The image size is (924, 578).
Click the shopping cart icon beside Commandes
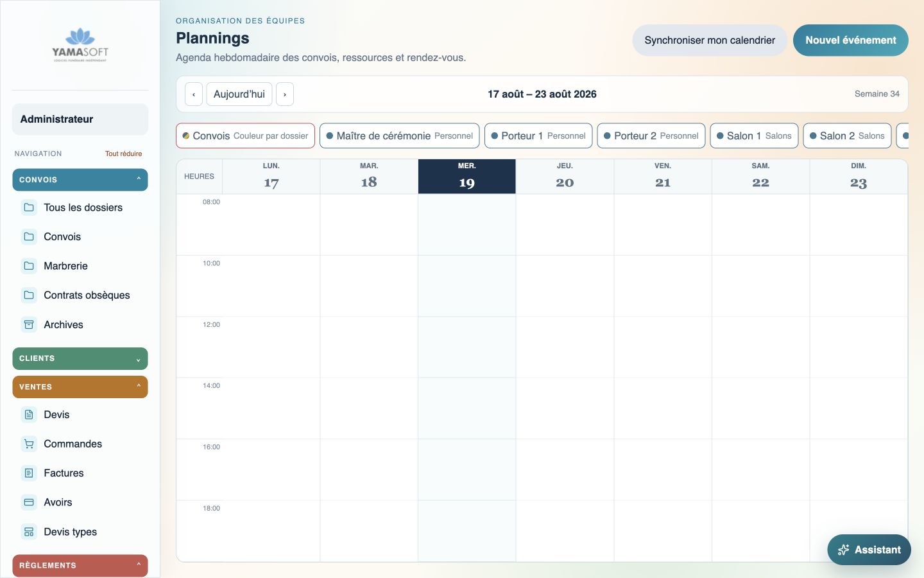(29, 444)
